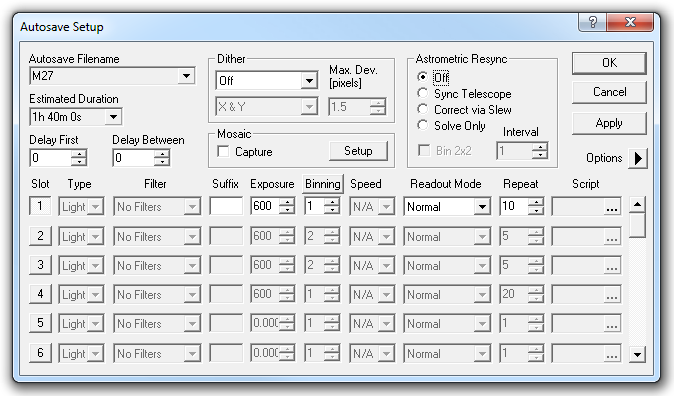The width and height of the screenshot is (674, 396).
Task: Increase Delay Between stepper
Action: pyautogui.click(x=162, y=154)
